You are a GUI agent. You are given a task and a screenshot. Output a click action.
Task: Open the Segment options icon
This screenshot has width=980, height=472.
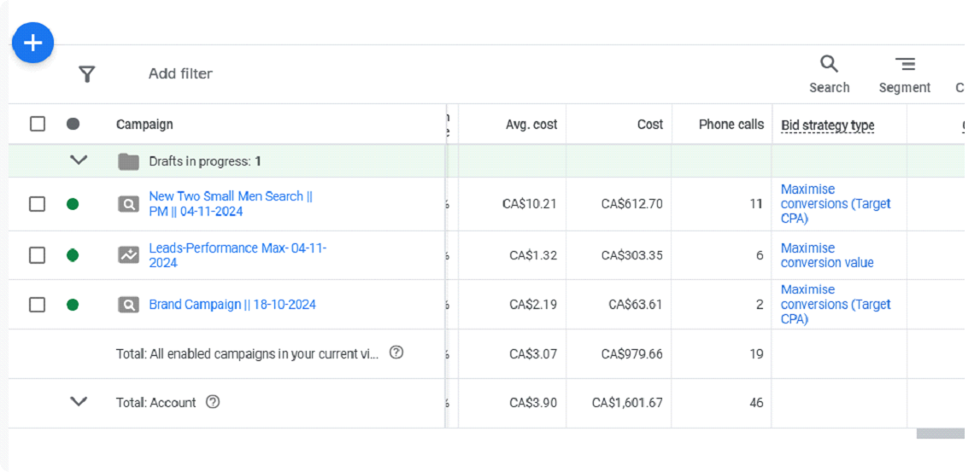(x=905, y=64)
